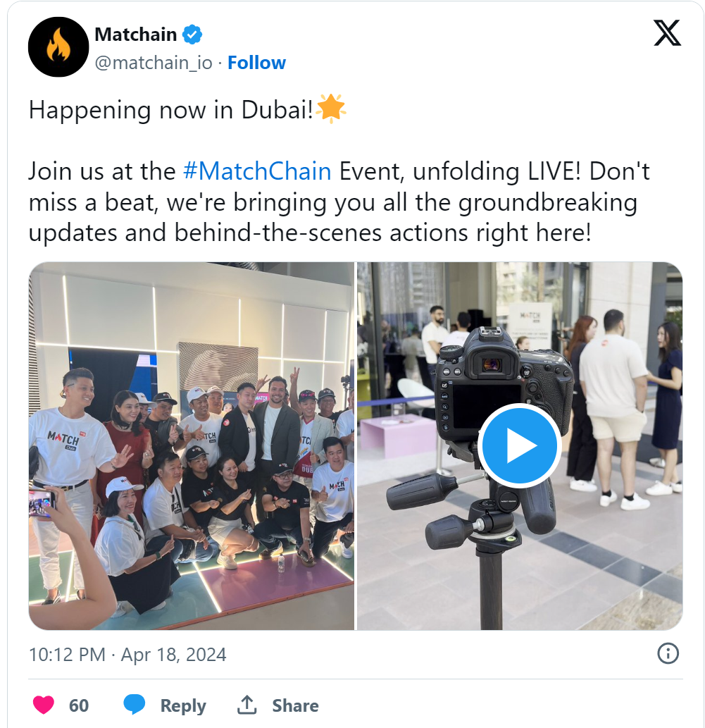Play the video with the blue play button
This screenshot has height=728, width=705.
pos(519,445)
